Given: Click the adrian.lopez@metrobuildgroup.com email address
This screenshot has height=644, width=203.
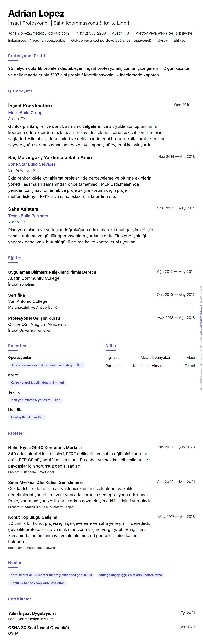Looking at the screenshot, I should tap(38, 33).
